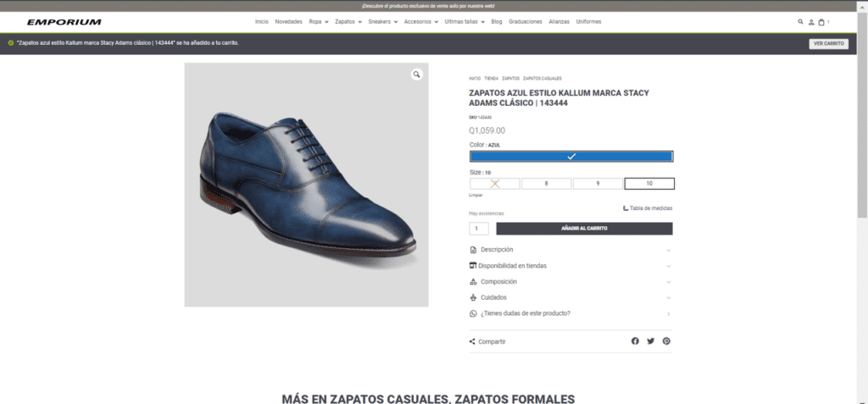
Task: Share product on Pinterest
Action: click(666, 341)
